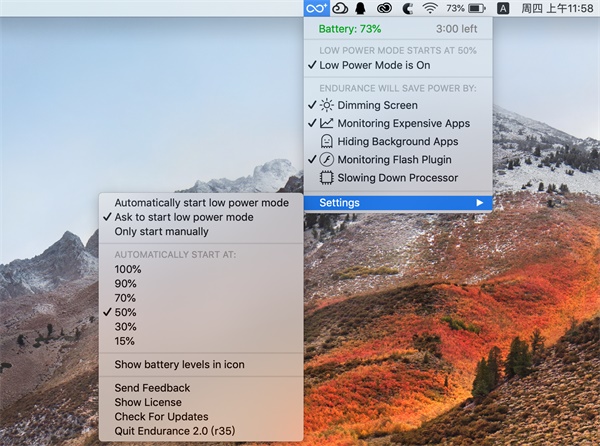Expand the Settings submenu arrow

click(479, 203)
